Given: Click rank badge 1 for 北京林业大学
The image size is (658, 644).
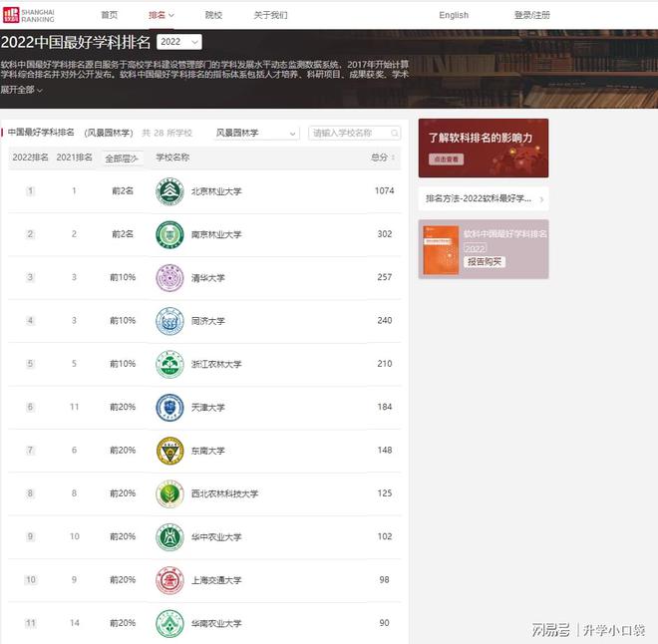Looking at the screenshot, I should tap(30, 191).
